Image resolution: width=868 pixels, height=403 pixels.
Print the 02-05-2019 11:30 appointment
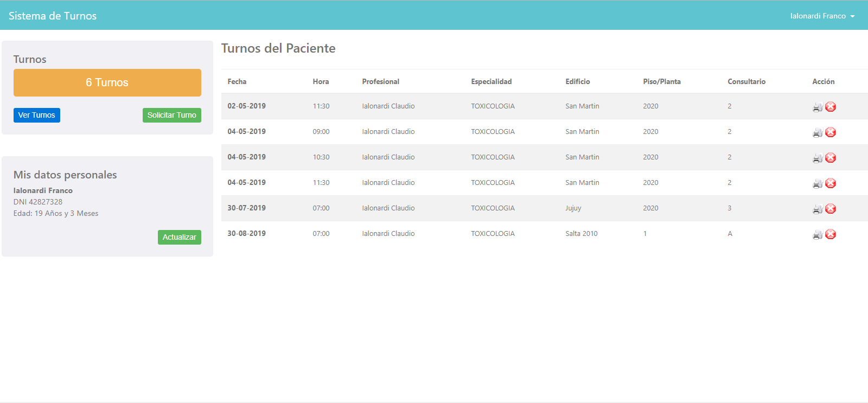pyautogui.click(x=818, y=107)
